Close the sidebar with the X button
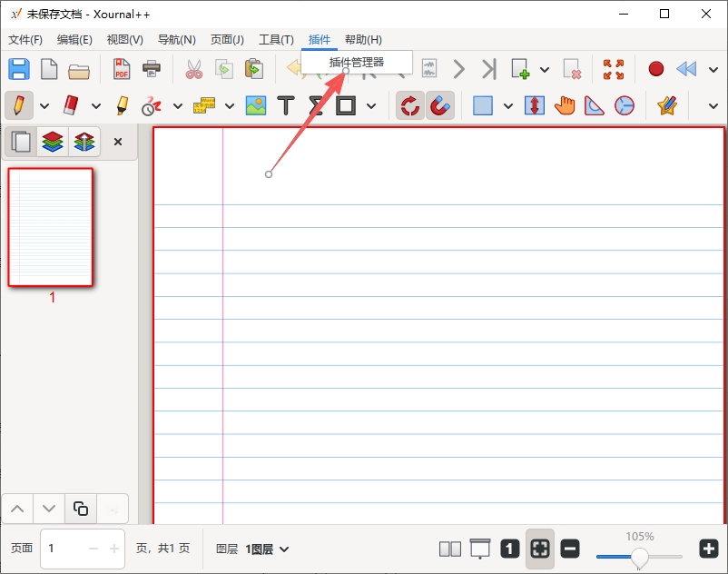 (118, 142)
